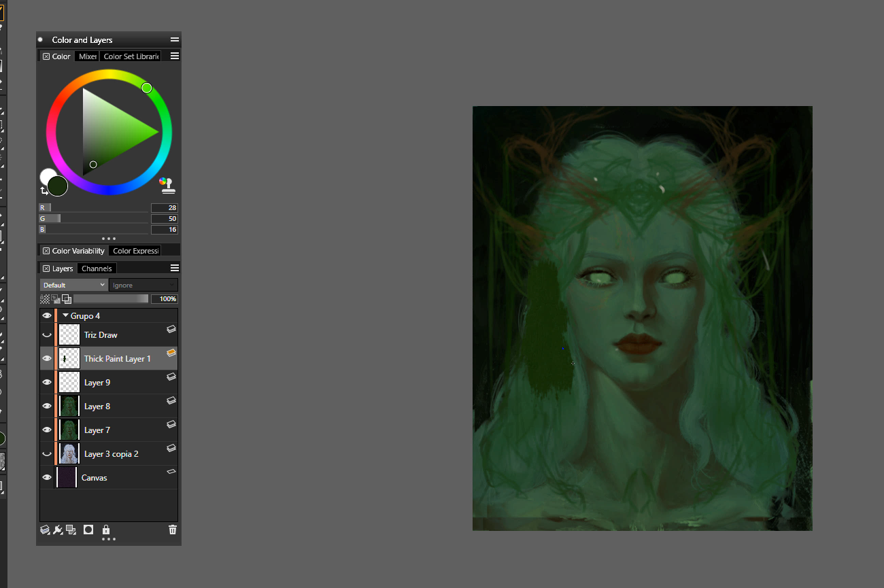Hide Layer 8
Viewport: 884px width, 588px height.
(47, 407)
